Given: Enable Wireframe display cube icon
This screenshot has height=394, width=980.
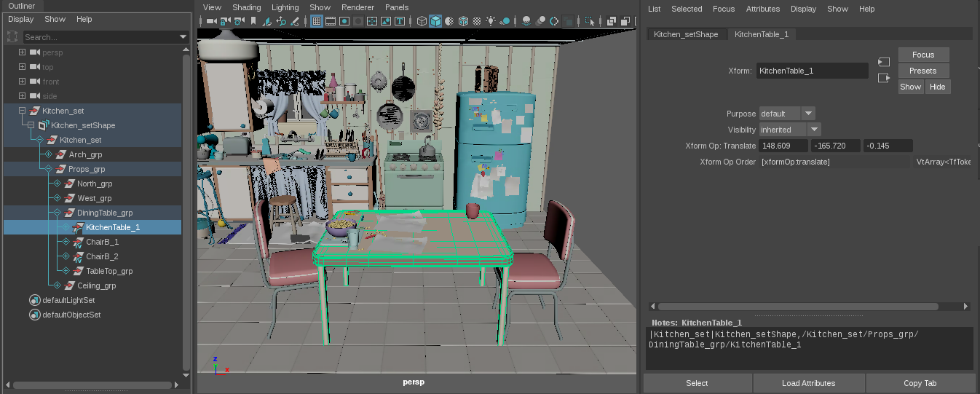Looking at the screenshot, I should coord(422,21).
